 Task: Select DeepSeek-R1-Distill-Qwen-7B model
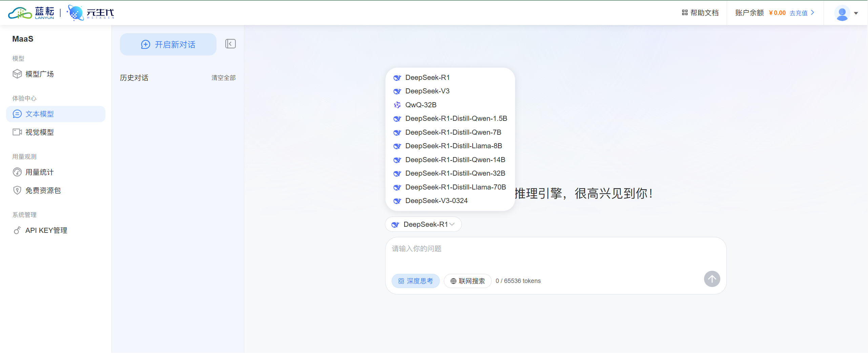(x=450, y=132)
